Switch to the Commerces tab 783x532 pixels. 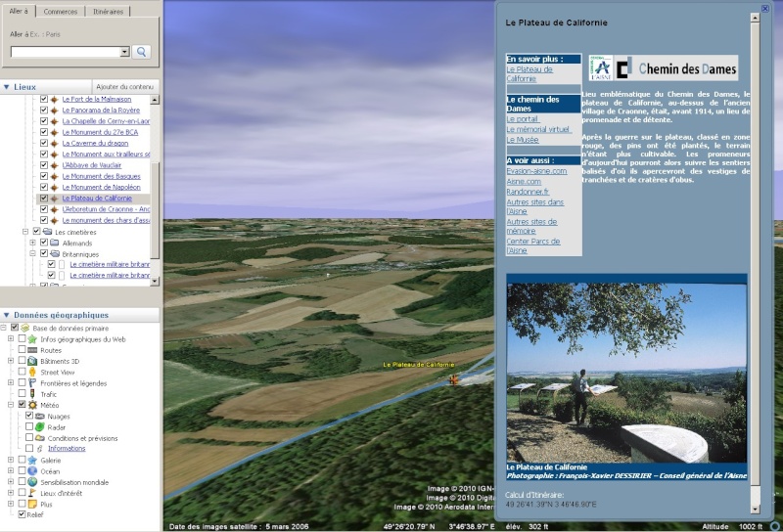click(x=60, y=12)
